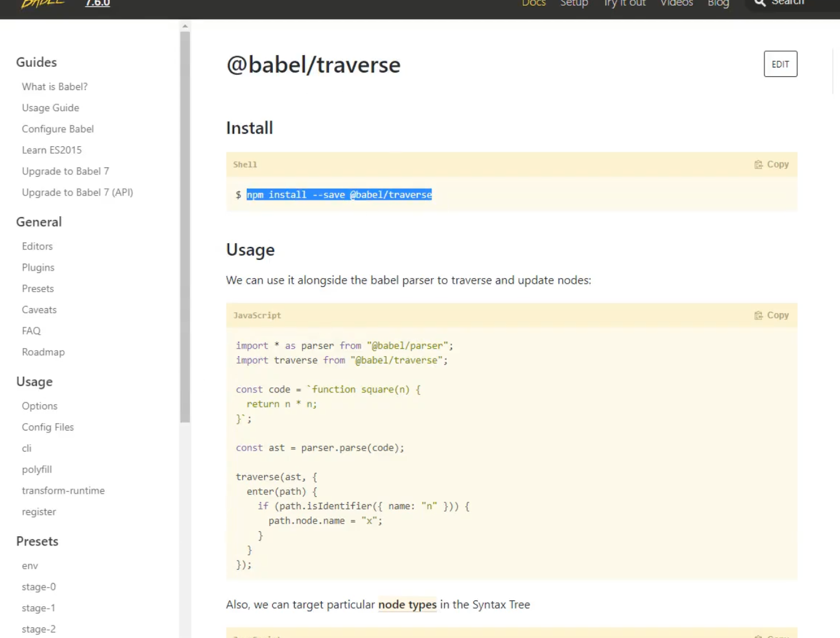
Task: Open Configure Babel in sidebar
Action: click(57, 129)
